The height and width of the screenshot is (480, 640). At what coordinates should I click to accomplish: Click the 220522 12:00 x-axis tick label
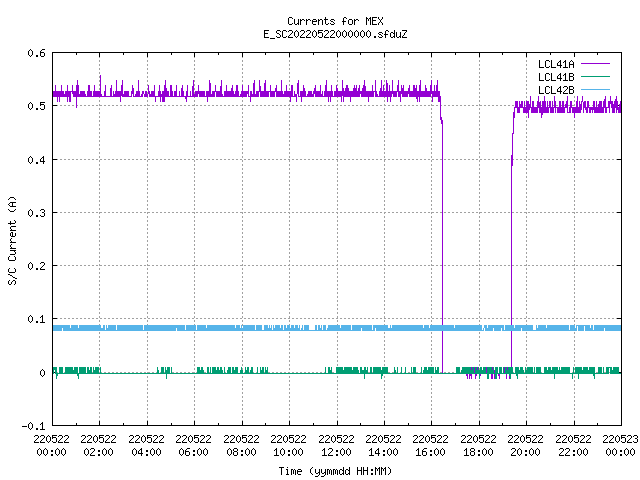pos(336,445)
